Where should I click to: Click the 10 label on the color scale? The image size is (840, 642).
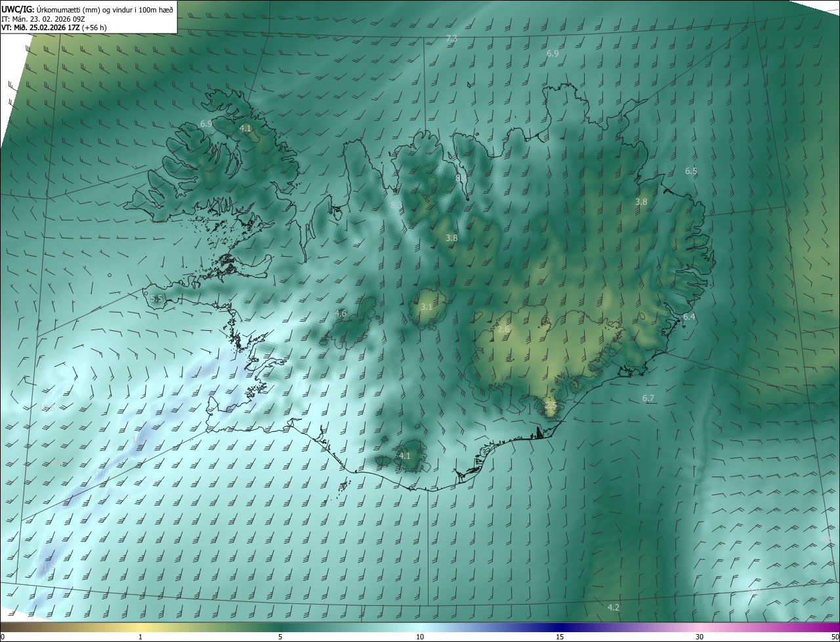420,637
